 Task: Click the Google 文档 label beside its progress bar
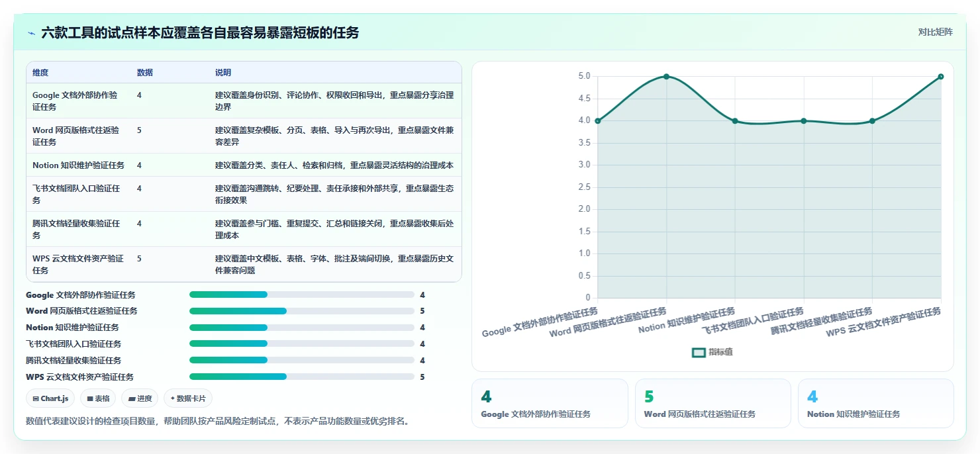pyautogui.click(x=81, y=295)
